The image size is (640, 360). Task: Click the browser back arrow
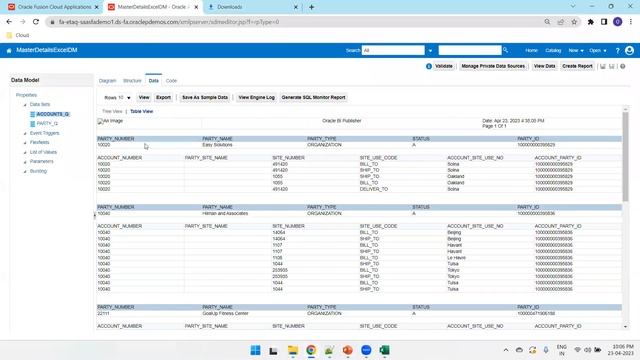[x=9, y=22]
